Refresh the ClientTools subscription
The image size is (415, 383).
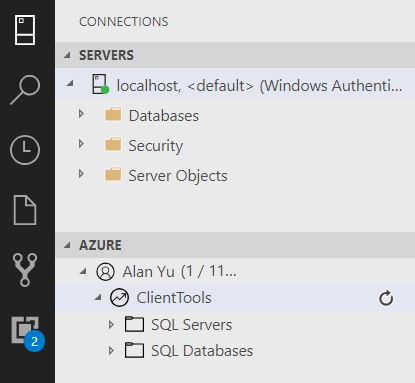point(386,298)
